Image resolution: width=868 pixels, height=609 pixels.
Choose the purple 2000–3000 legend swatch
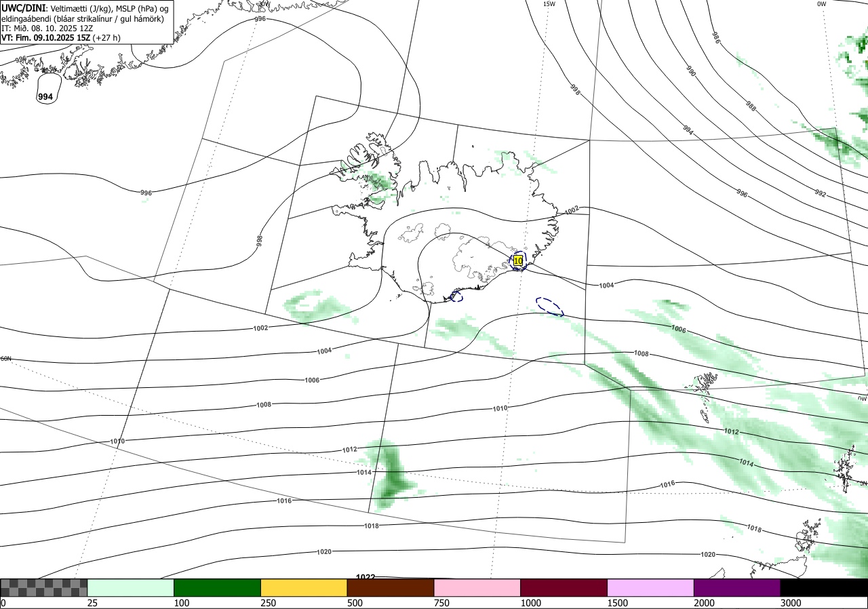[x=738, y=587]
